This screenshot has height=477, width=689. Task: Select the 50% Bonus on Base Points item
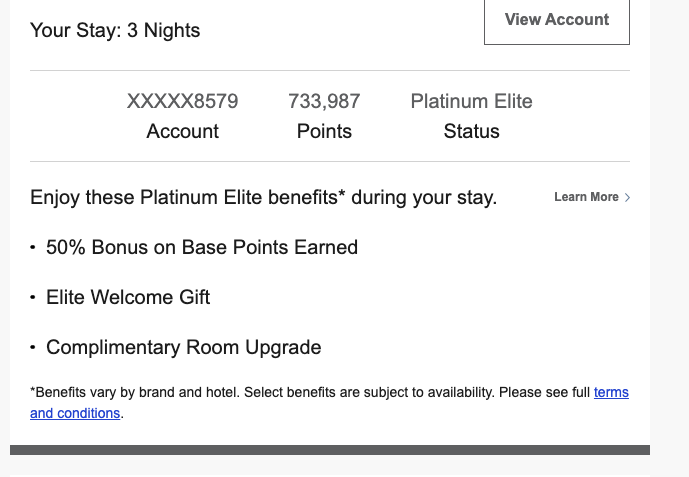click(201, 247)
